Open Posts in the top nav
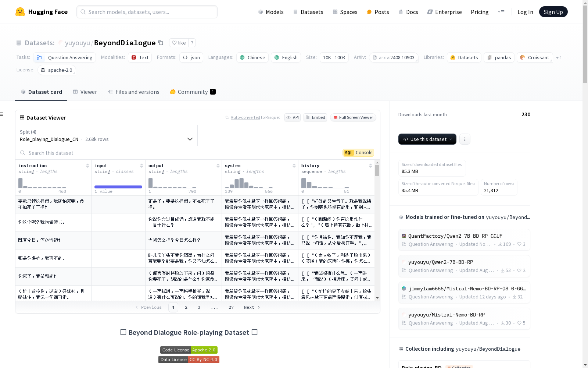The height and width of the screenshot is (368, 588). click(378, 12)
